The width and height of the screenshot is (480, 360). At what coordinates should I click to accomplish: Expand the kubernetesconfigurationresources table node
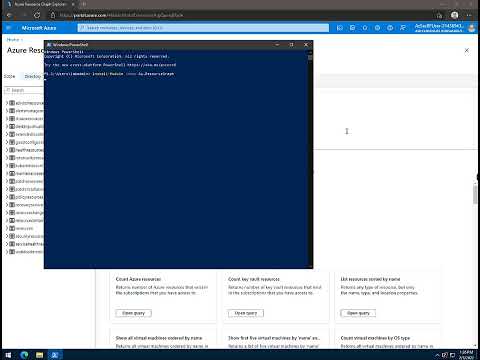click(7, 166)
